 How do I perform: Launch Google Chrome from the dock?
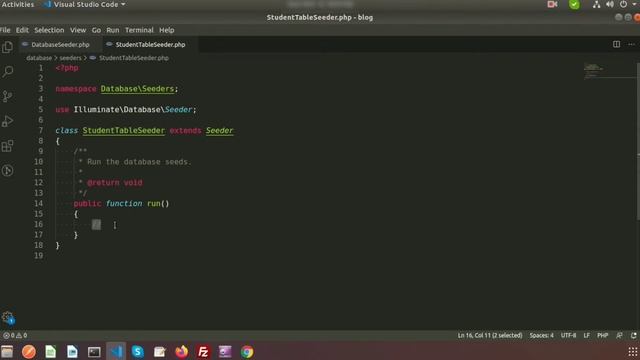247,351
